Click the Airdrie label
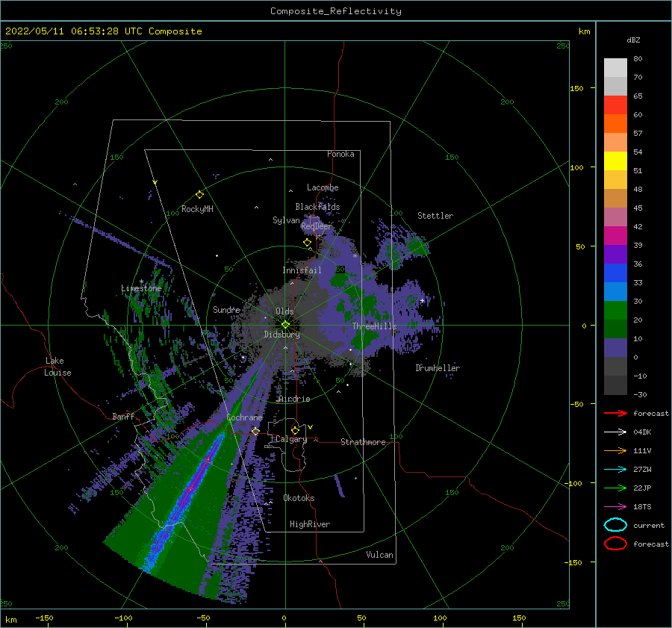The width and height of the screenshot is (672, 628). coord(294,399)
